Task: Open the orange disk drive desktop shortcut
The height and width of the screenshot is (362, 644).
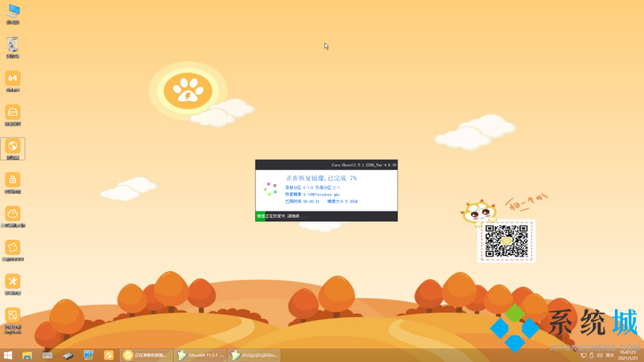Action: click(x=13, y=113)
